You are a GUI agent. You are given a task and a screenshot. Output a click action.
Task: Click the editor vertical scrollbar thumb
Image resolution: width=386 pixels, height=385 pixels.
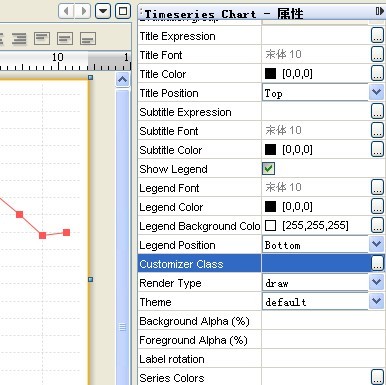tap(123, 237)
